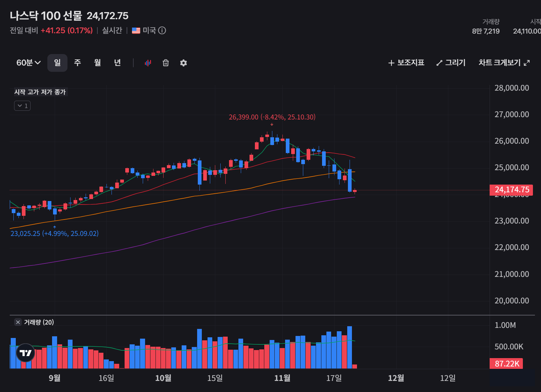The image size is (541, 392).
Task: Click the 16일 date axis label
Action: 106,378
